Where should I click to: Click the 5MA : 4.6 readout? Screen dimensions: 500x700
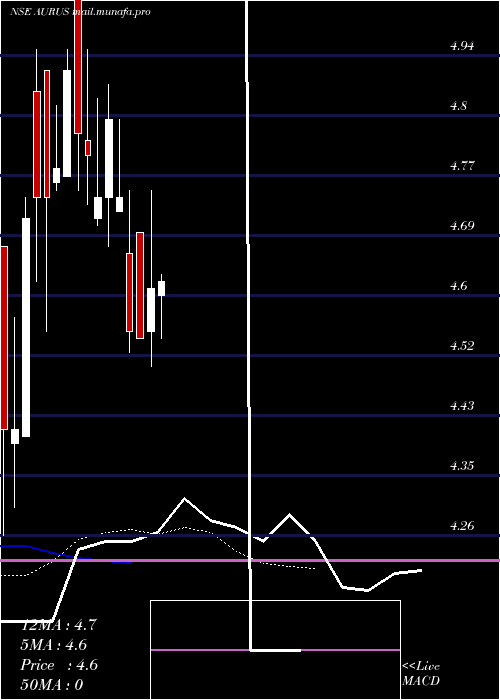[54, 645]
